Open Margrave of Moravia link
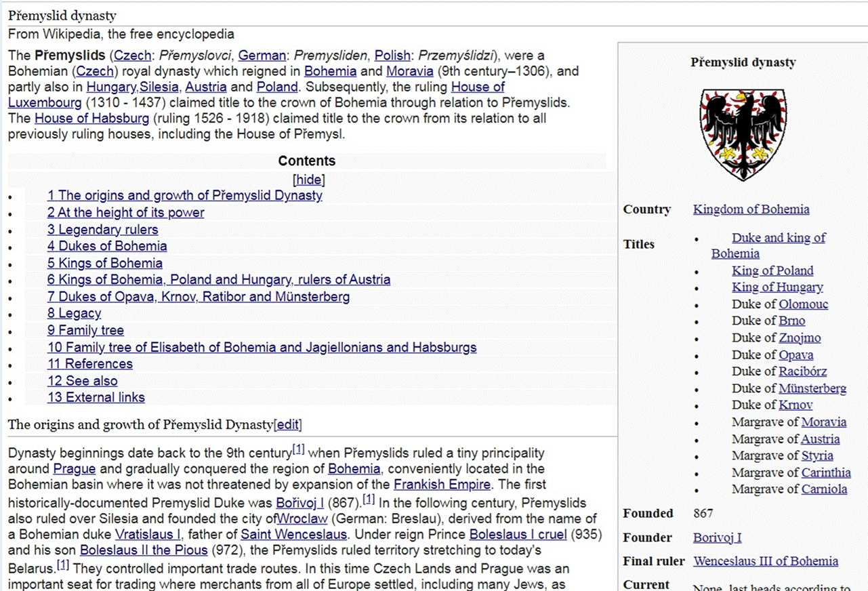Viewport: 868px width, 591px height. (x=824, y=422)
